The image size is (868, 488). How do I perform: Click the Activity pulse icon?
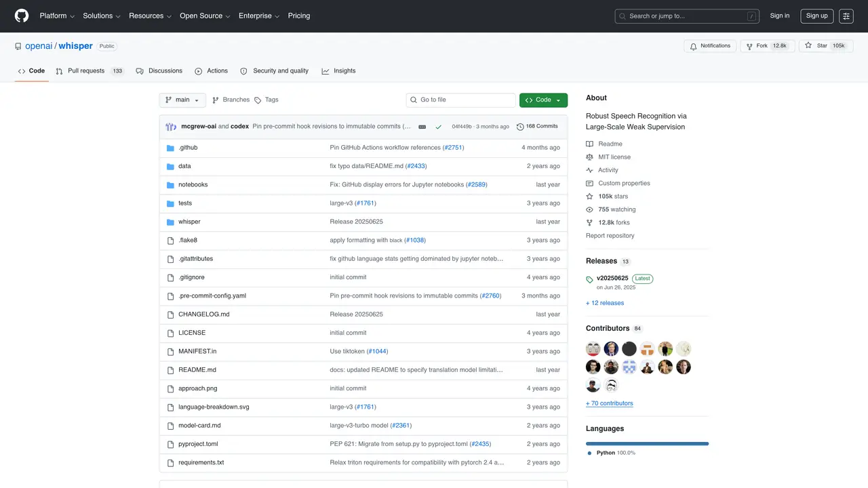pyautogui.click(x=590, y=170)
